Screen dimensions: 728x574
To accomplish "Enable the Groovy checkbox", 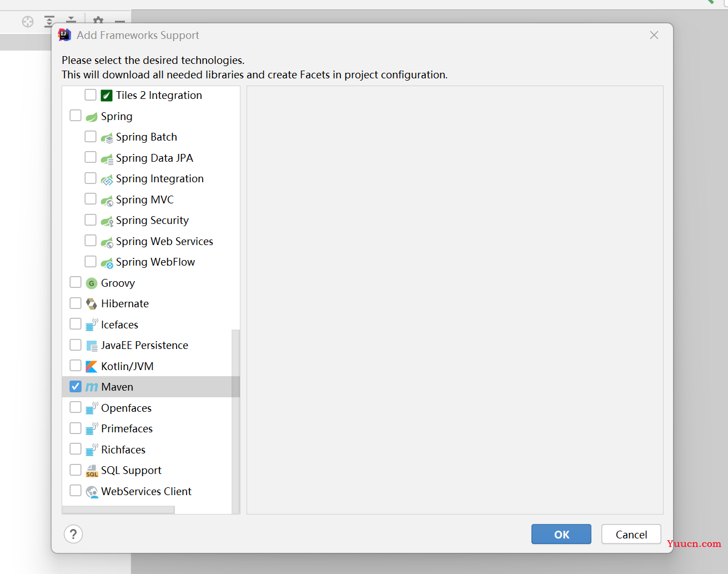I will [76, 282].
